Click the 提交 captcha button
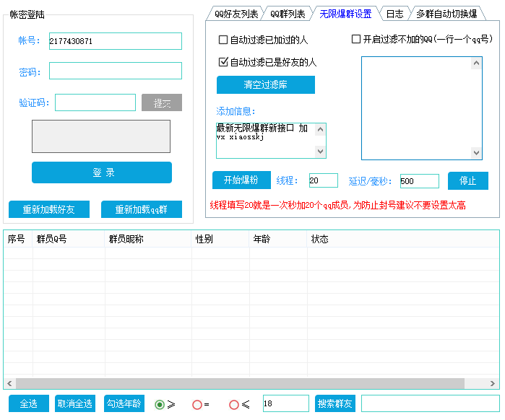 tap(162, 102)
